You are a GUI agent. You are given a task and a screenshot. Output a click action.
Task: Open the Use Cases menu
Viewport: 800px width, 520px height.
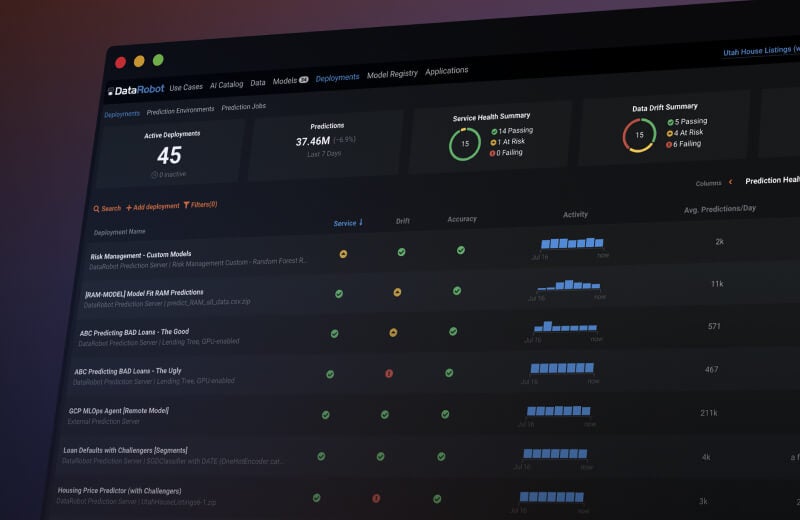[x=186, y=87]
